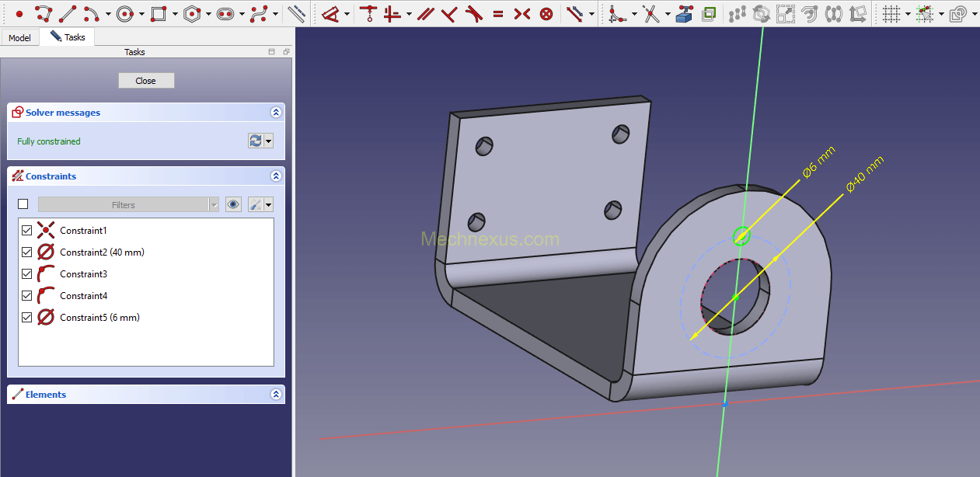
Task: Switch to the Model tab
Action: pyautogui.click(x=19, y=37)
